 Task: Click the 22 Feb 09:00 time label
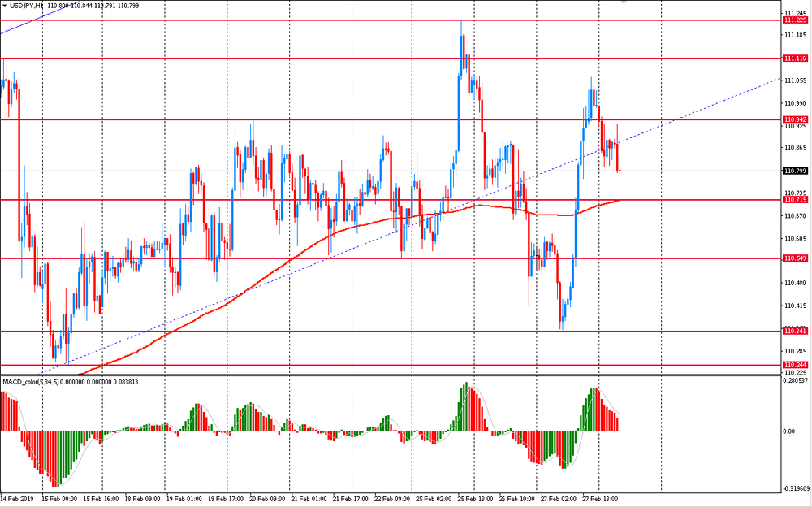tap(392, 499)
